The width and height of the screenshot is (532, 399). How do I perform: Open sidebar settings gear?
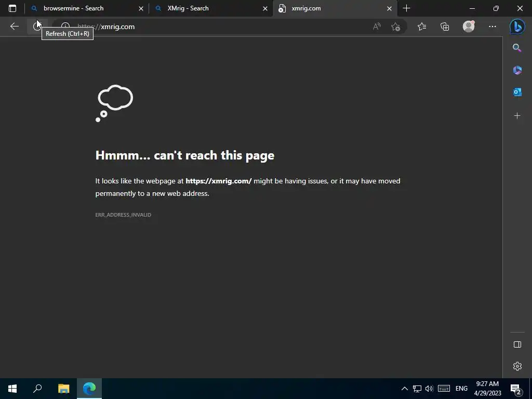pyautogui.click(x=517, y=366)
